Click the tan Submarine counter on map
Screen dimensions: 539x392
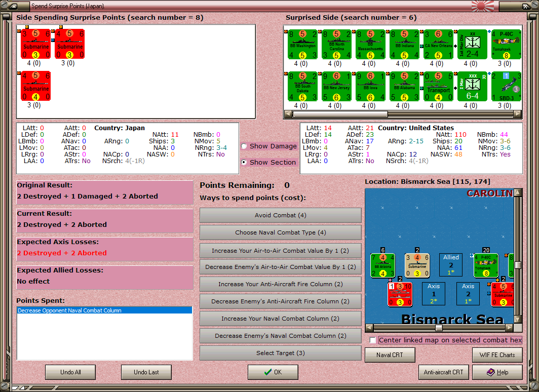coord(417,265)
